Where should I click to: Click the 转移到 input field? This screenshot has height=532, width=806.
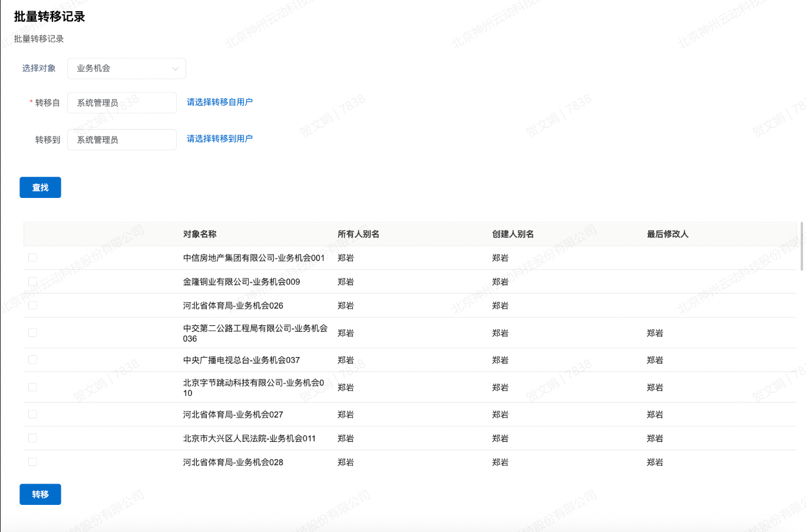pos(122,140)
